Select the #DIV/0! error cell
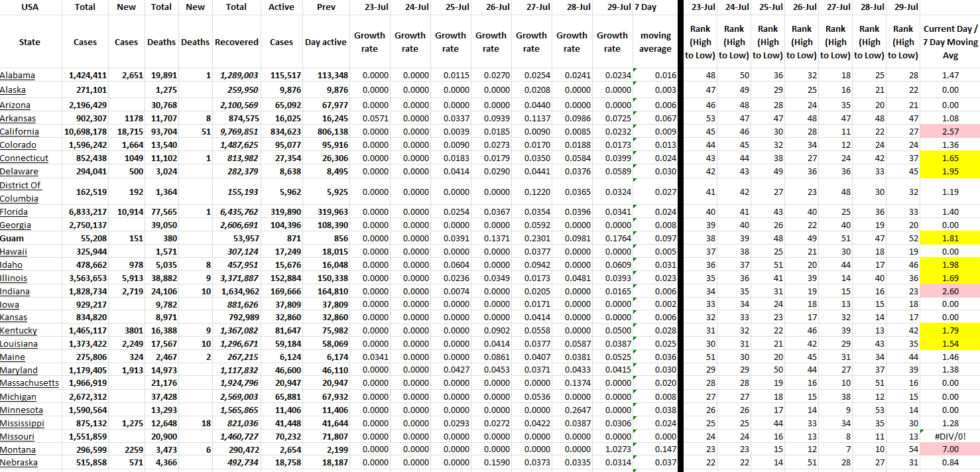Viewport: 980px width, 472px height. 950,436
